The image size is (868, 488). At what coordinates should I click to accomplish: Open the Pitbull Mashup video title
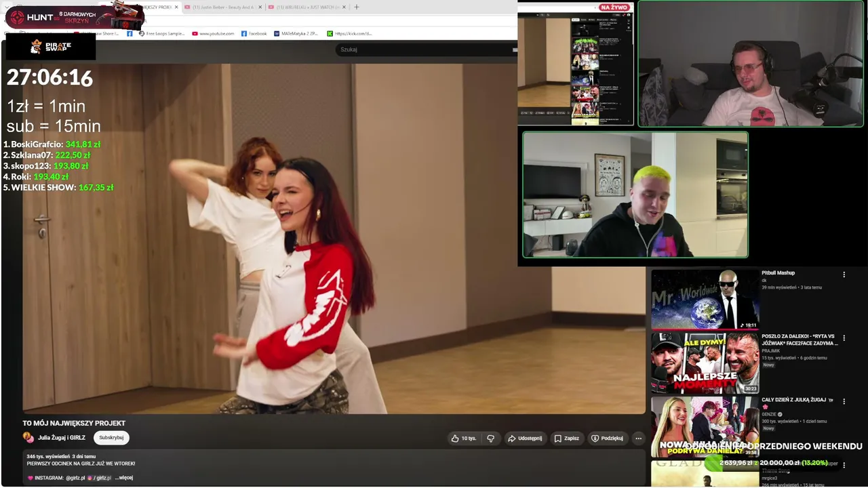coord(778,273)
